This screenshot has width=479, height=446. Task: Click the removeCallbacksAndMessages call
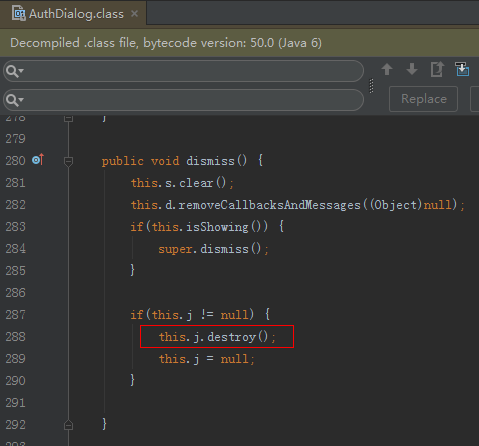pos(297,205)
